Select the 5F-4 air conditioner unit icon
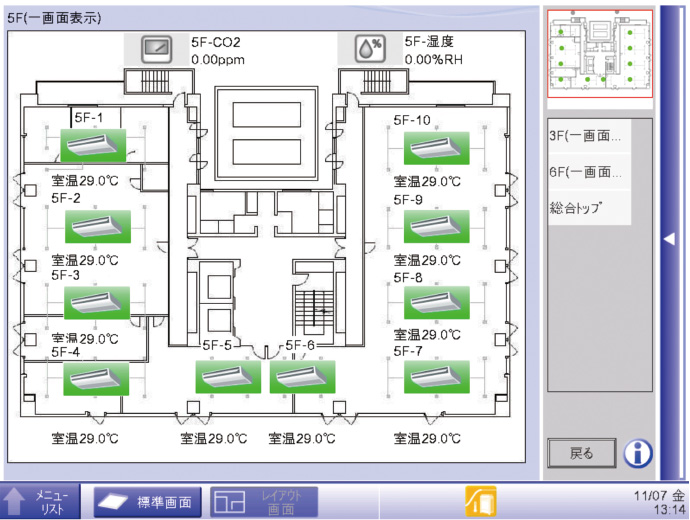Screen dimensions: 690x520 point(96,379)
